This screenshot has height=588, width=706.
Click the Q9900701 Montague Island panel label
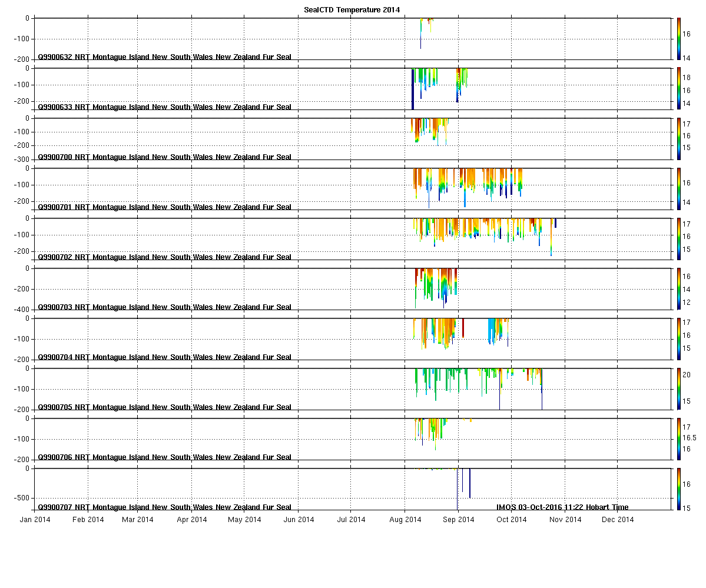click(x=164, y=207)
